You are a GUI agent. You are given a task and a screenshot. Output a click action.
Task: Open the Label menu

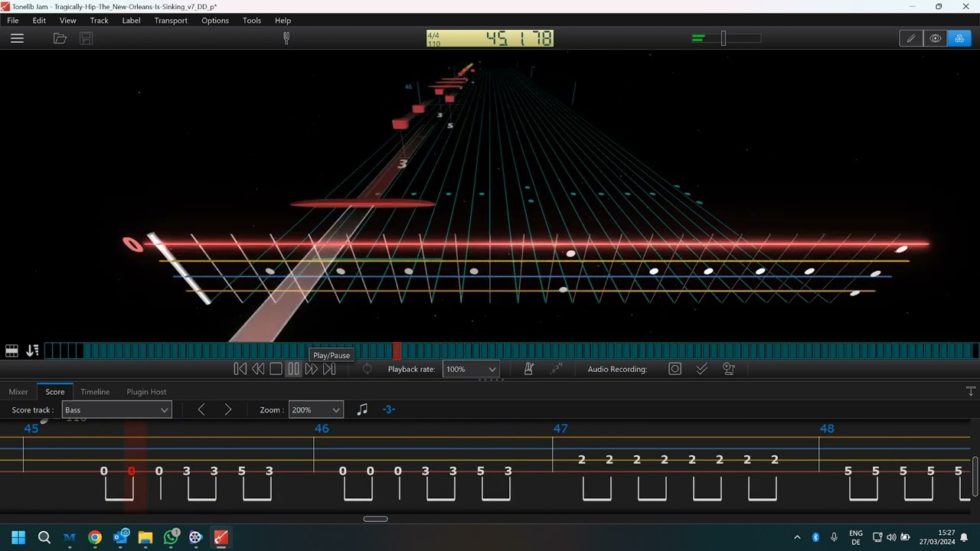click(x=132, y=21)
